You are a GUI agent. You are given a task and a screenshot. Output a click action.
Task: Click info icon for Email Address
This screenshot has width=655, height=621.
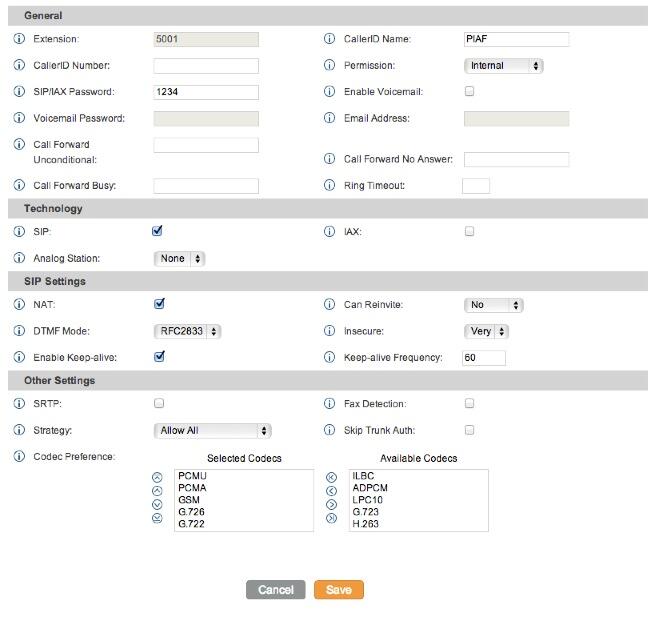tap(330, 118)
